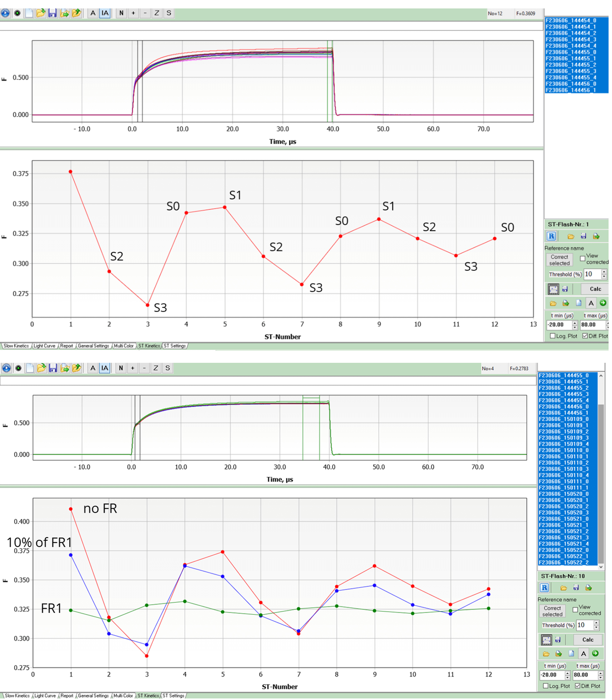The width and height of the screenshot is (612, 700).
Task: Click the floppy-disk save icon in top toolbar
Action: point(52,13)
